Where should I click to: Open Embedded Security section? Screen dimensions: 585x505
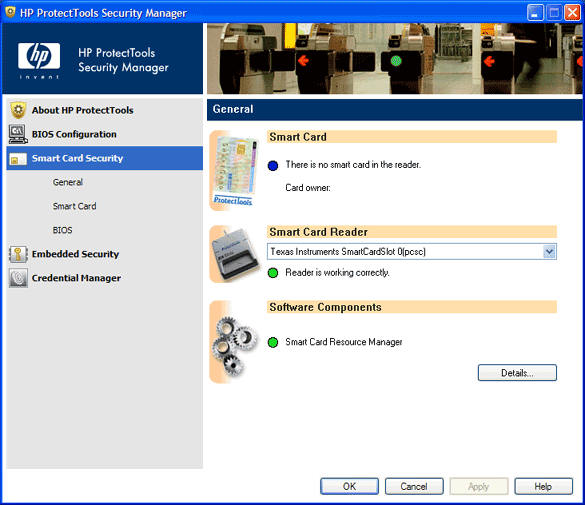[104, 254]
